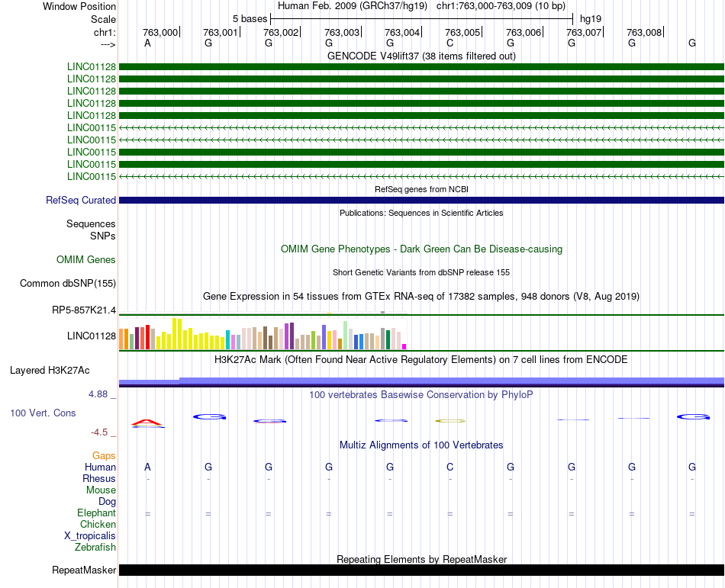
Task: Click the Sequences track label
Action: 91,224
